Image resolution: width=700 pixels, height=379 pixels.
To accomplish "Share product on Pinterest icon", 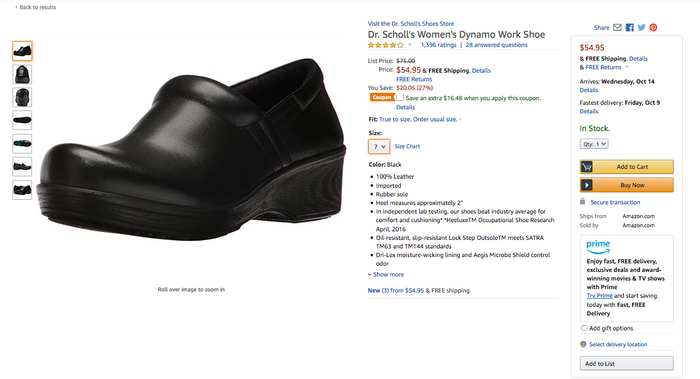I will pyautogui.click(x=653, y=28).
